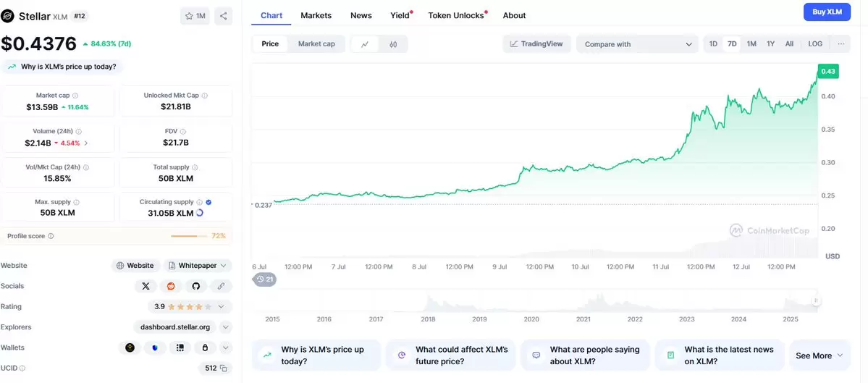Click FDV info icon
Screen dimensions: 868x383
[182, 131]
